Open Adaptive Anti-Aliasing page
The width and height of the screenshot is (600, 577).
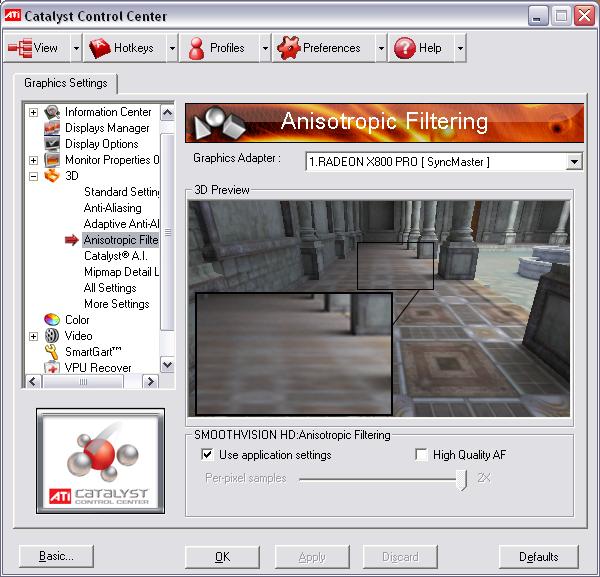tap(121, 224)
